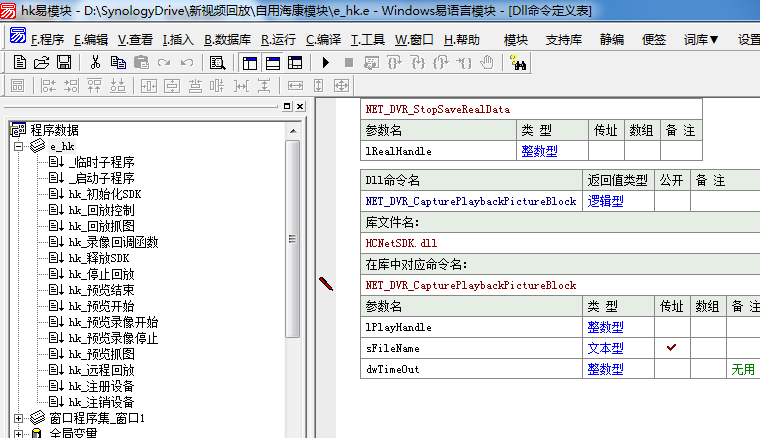Click the New file toolbar icon
The image size is (760, 438).
point(19,62)
